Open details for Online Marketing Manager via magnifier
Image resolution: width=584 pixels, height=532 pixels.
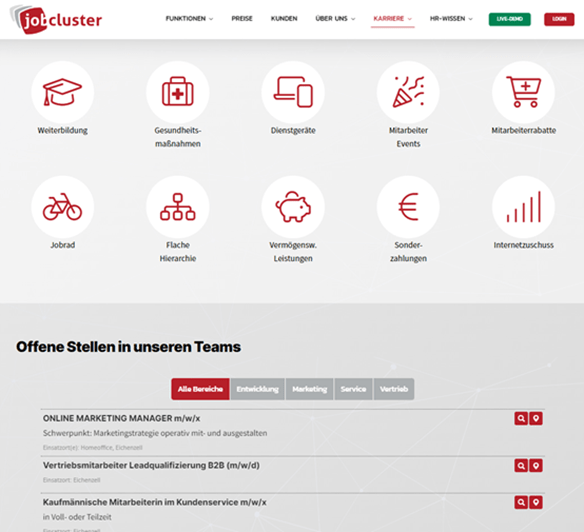point(521,418)
